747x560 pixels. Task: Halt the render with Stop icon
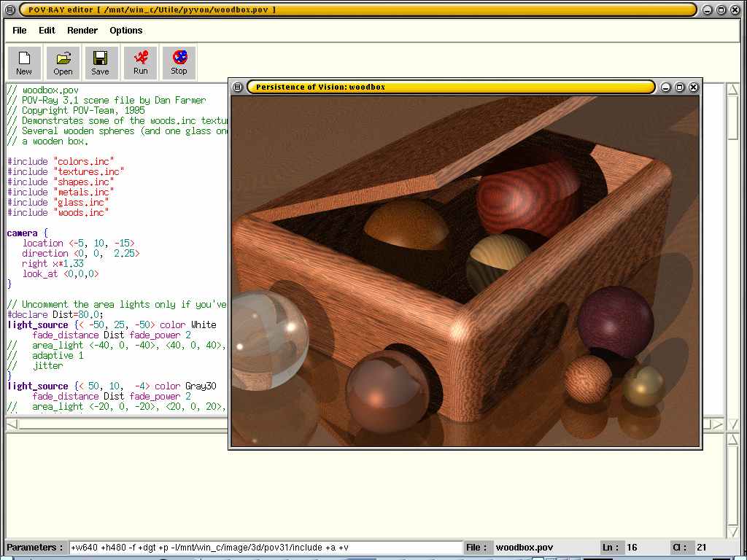[179, 62]
